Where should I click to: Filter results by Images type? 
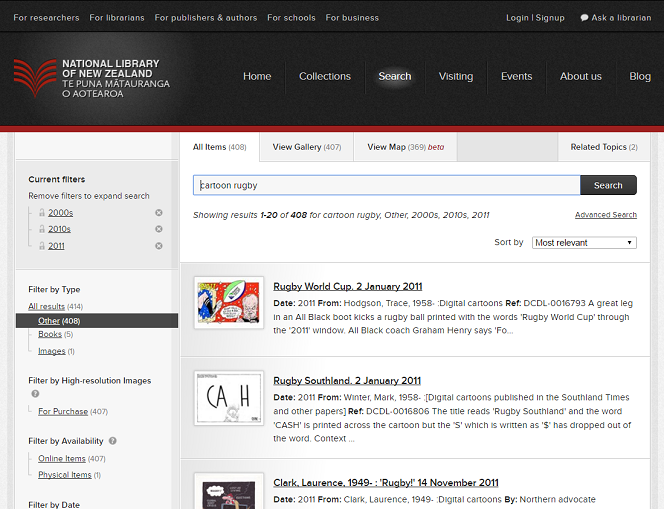[x=52, y=351]
